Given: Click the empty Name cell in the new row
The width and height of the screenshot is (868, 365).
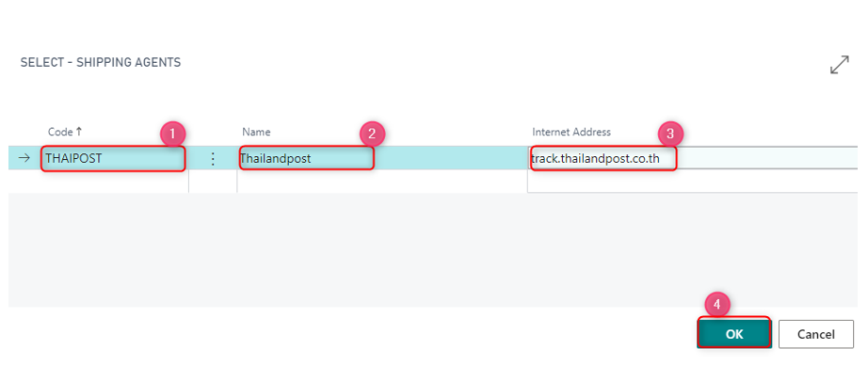Looking at the screenshot, I should coord(382,182).
